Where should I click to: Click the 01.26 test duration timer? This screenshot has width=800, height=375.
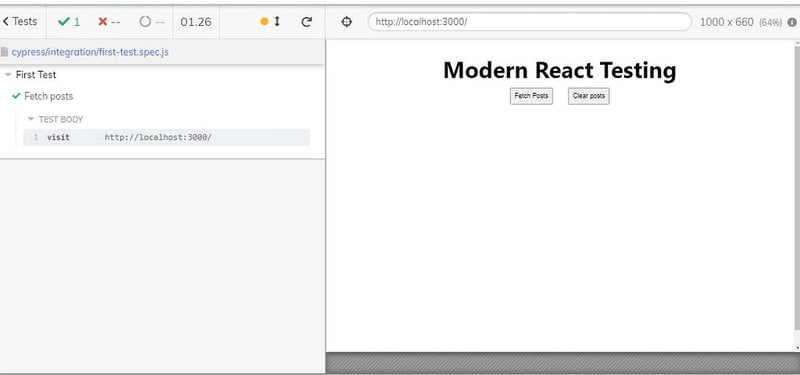(196, 22)
